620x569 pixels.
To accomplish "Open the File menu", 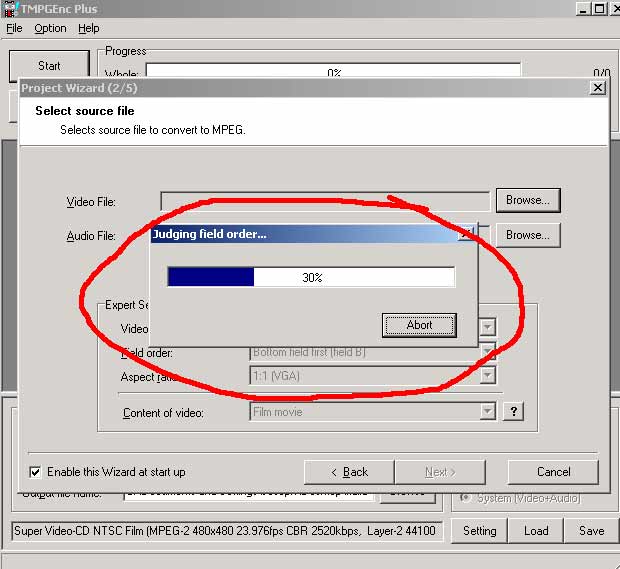I will (x=14, y=28).
